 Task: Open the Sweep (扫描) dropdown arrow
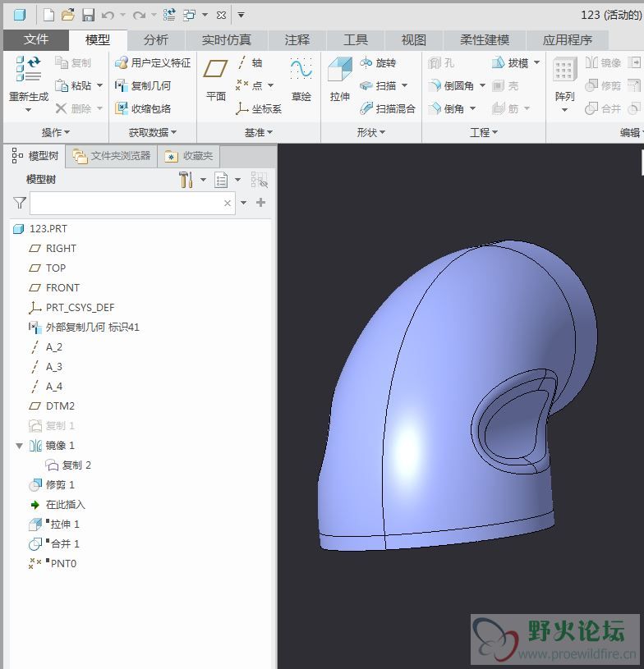point(404,85)
